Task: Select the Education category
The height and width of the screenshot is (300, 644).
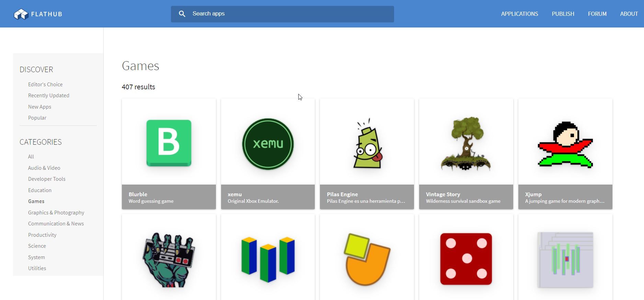Action: coord(40,190)
